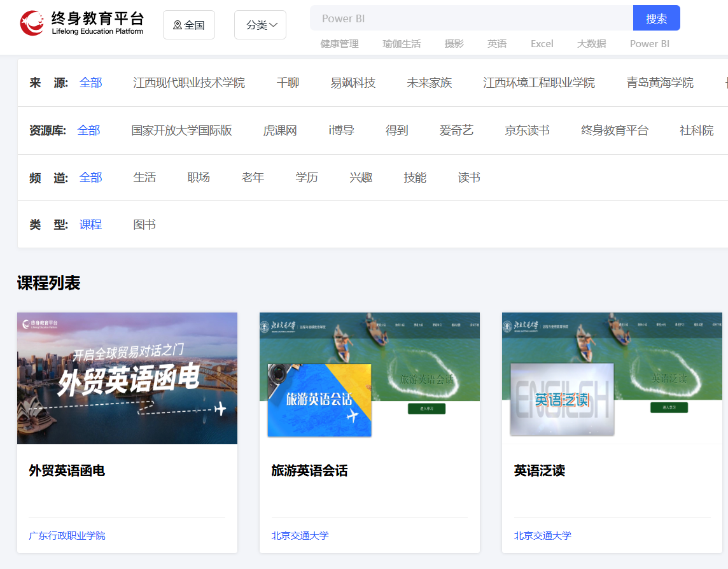Image resolution: width=728 pixels, height=569 pixels.
Task: Select hot keyword Power BI below search box
Action: (650, 44)
